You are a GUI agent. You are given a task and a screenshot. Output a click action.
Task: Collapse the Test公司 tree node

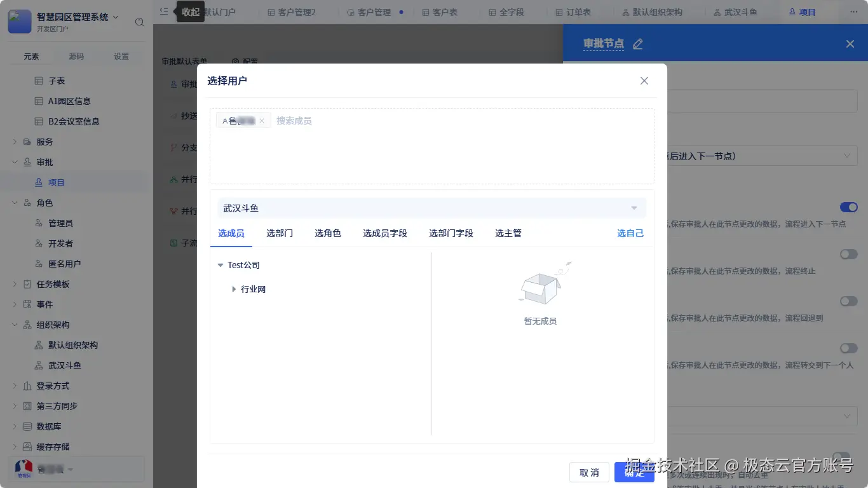(220, 265)
